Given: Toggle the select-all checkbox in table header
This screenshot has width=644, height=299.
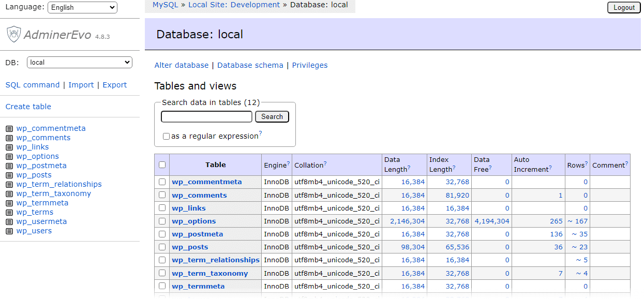Looking at the screenshot, I should coord(162,165).
